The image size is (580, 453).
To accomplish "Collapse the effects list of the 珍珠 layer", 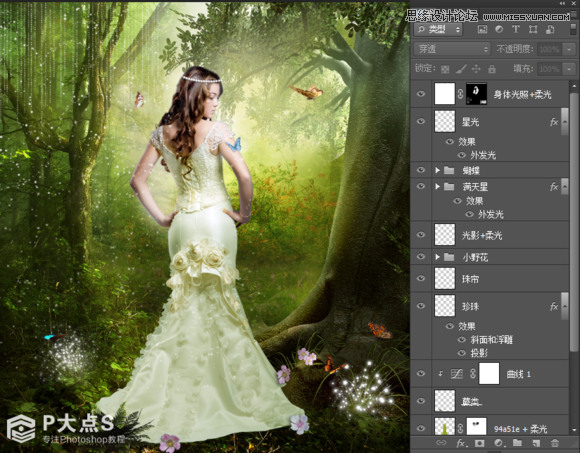I will click(565, 306).
